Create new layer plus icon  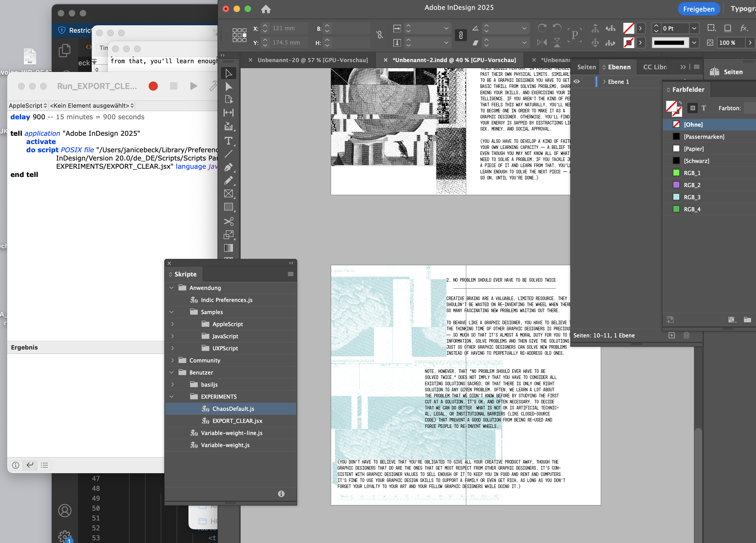tap(672, 335)
